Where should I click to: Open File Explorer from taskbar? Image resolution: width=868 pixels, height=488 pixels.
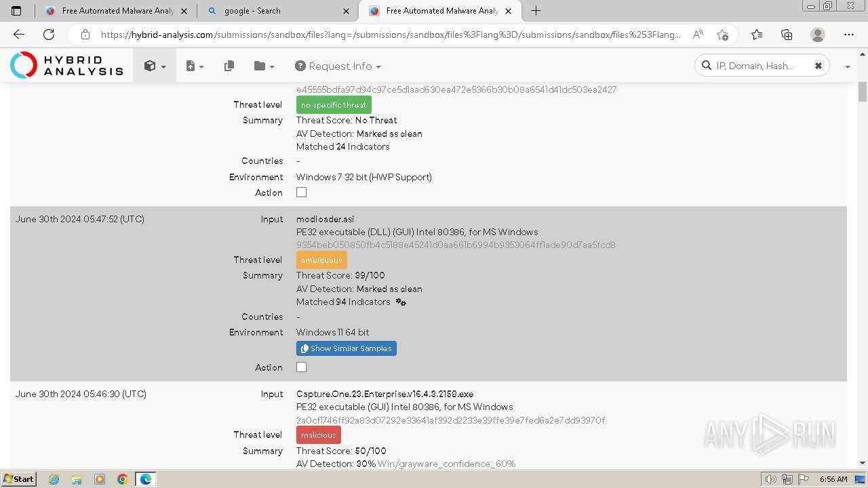click(77, 479)
